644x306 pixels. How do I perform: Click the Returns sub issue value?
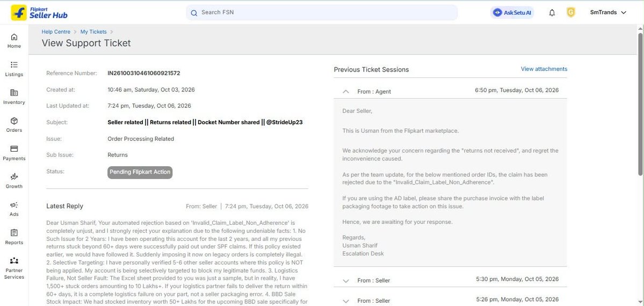click(x=118, y=155)
